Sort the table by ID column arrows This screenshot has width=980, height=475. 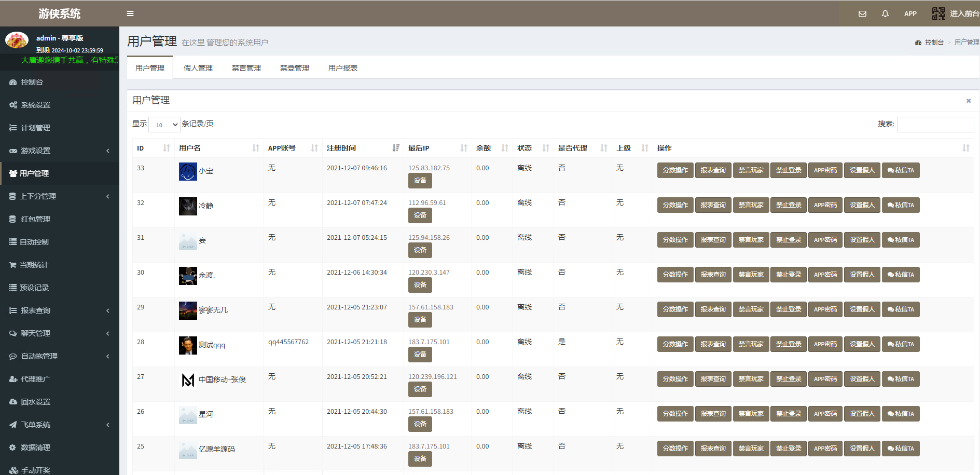click(166, 148)
